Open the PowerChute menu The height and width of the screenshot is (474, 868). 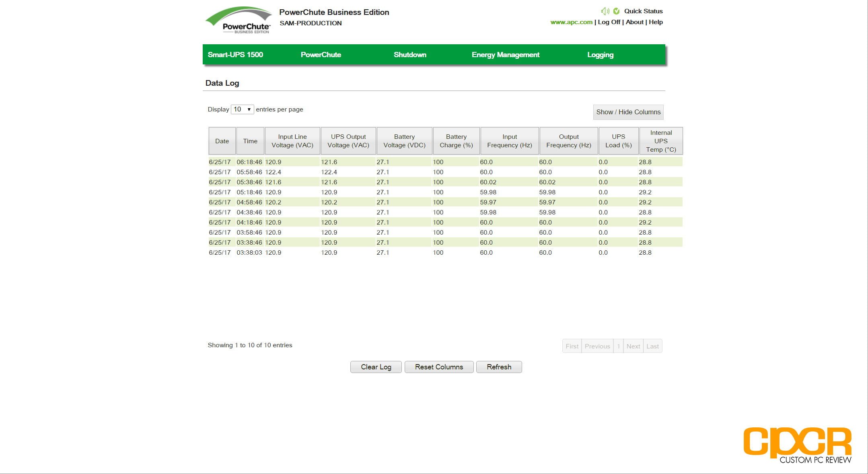321,55
